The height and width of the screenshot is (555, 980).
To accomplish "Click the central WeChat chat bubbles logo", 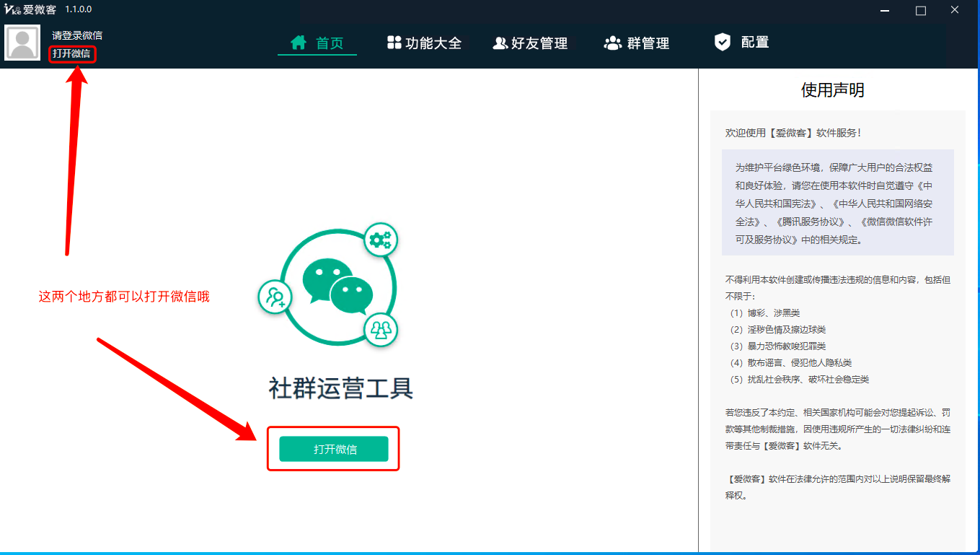I will coord(338,286).
